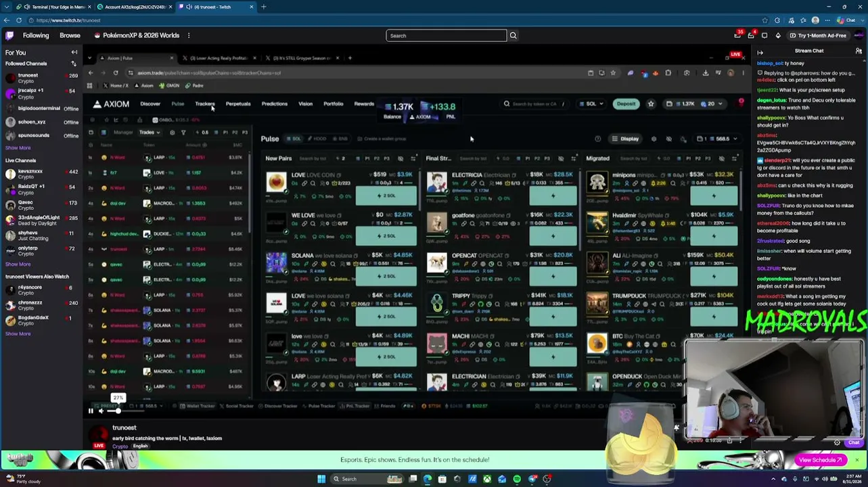Toggle the hide eye icon in Migrated column
Viewport: 868px width, 487px height.
click(x=722, y=158)
